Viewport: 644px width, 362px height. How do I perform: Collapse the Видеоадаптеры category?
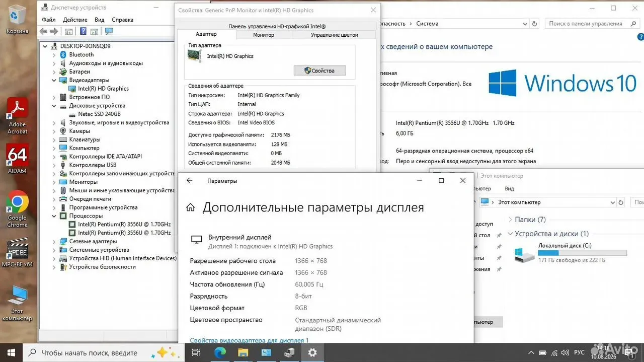[54, 80]
